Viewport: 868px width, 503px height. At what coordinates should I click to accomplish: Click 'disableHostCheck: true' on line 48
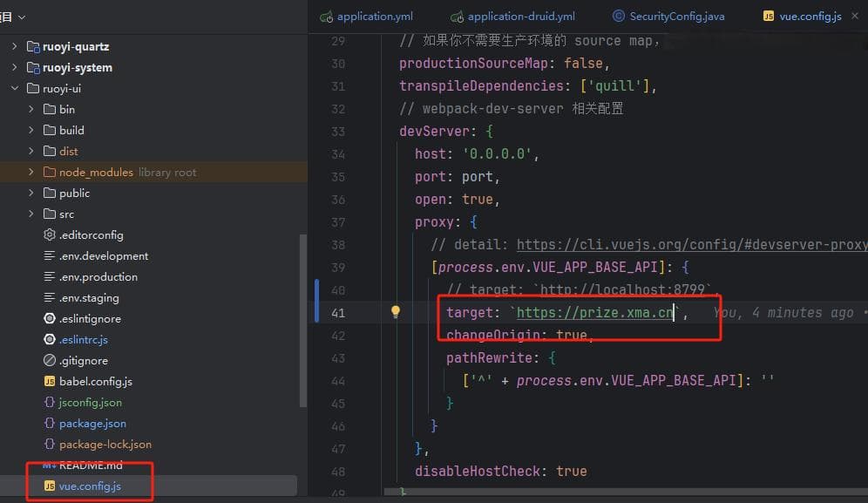click(501, 471)
